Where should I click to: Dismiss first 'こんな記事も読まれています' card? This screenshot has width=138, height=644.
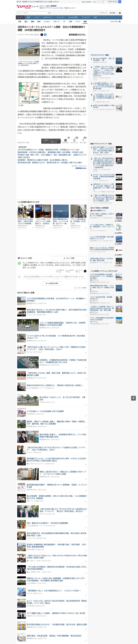coord(33,228)
